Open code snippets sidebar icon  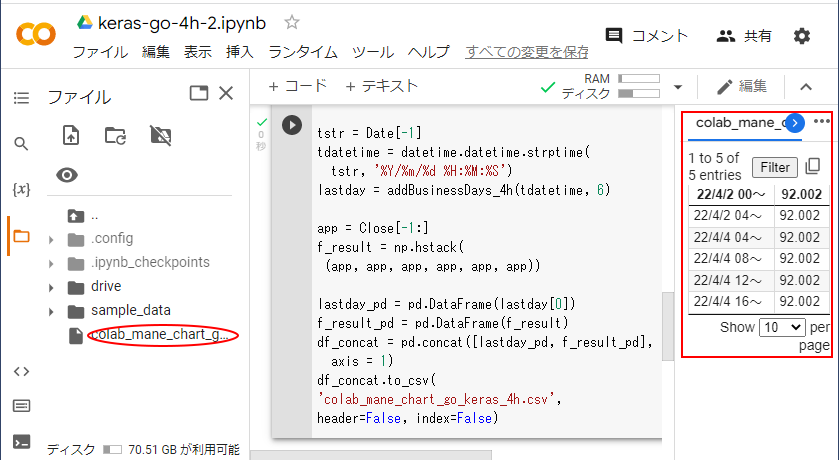click(21, 371)
